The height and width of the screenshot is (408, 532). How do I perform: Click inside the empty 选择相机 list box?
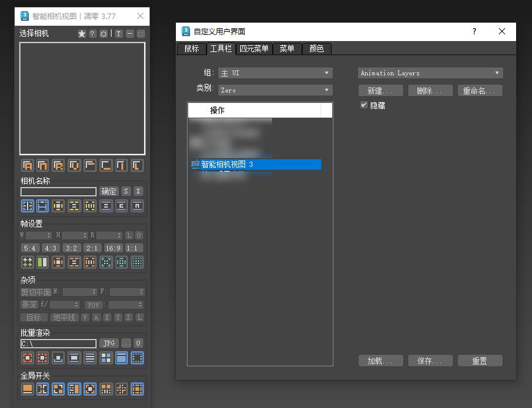coord(83,99)
